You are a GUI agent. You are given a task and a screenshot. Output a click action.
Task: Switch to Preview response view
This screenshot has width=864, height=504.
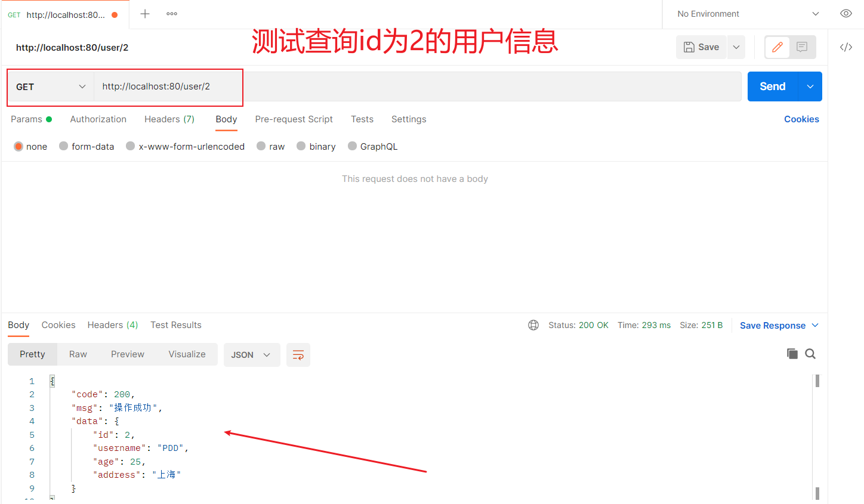tap(128, 354)
